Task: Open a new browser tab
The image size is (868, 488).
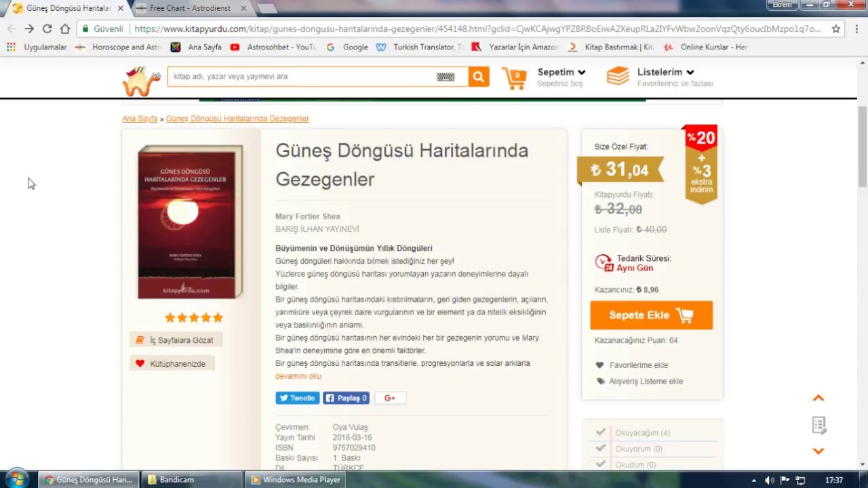Action: [267, 8]
